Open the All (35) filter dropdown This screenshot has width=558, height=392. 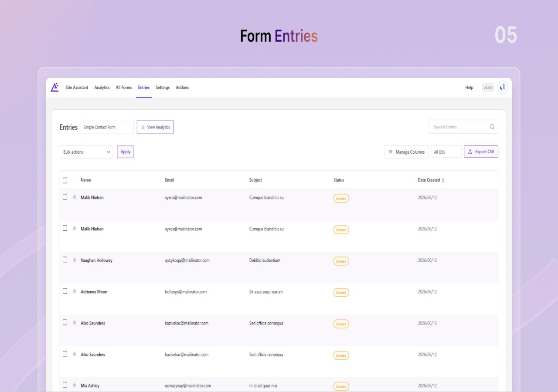(446, 152)
